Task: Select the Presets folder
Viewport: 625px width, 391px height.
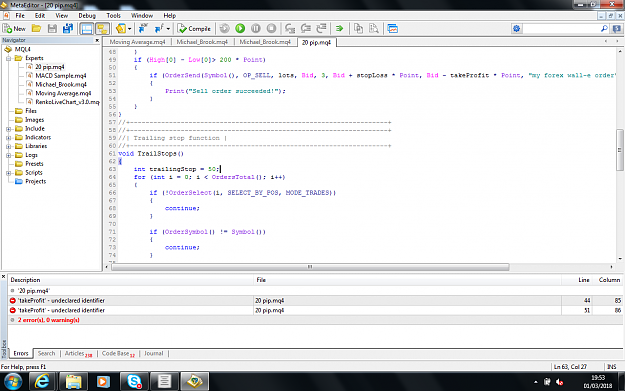Action: 34,164
